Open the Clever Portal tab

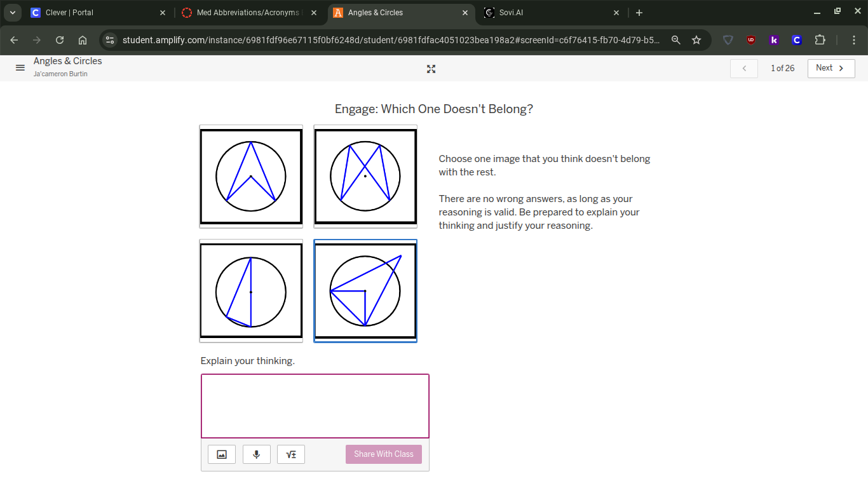point(95,12)
